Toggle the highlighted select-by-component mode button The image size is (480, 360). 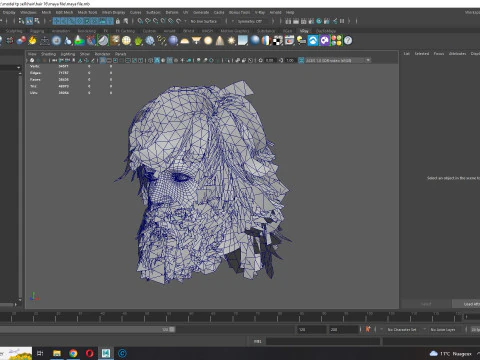(29, 21)
